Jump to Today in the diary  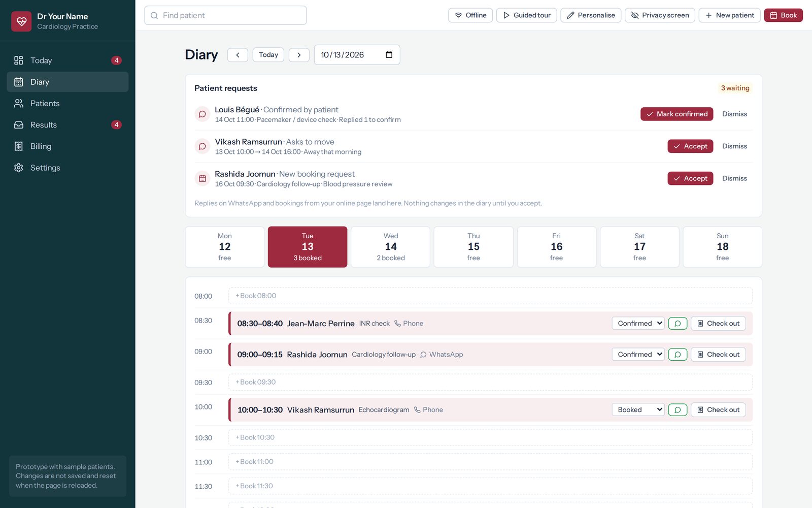[x=268, y=55]
